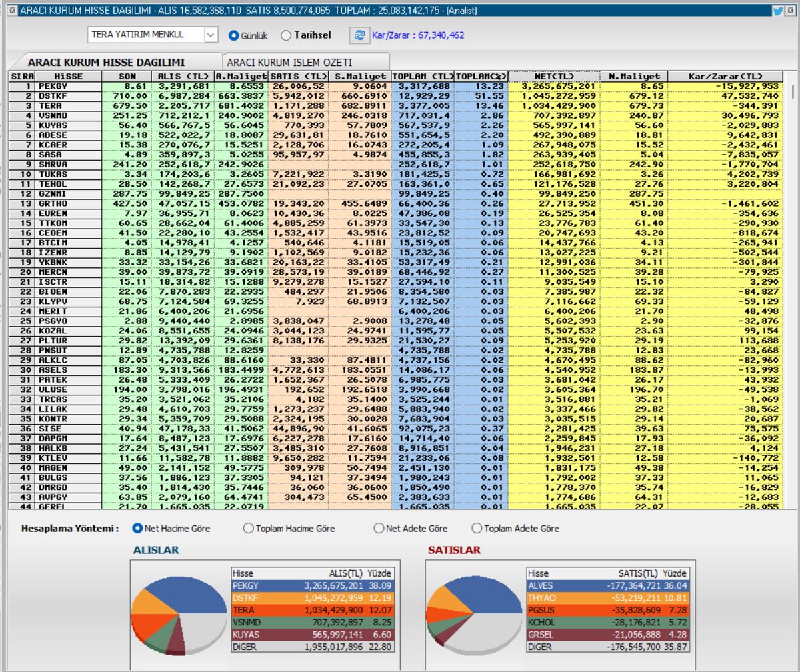The height and width of the screenshot is (672, 800).
Task: Select DiGER row in ALISLAR list
Action: [313, 647]
